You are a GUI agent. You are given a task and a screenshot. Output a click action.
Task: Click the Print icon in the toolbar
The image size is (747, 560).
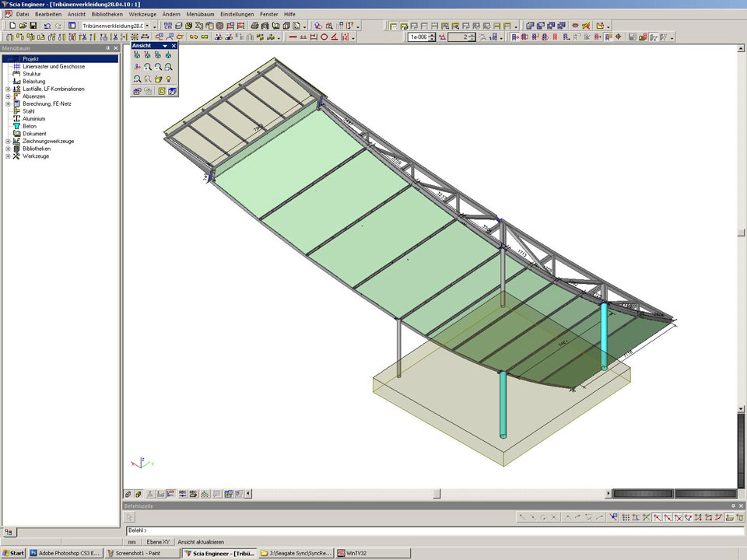pos(254,26)
